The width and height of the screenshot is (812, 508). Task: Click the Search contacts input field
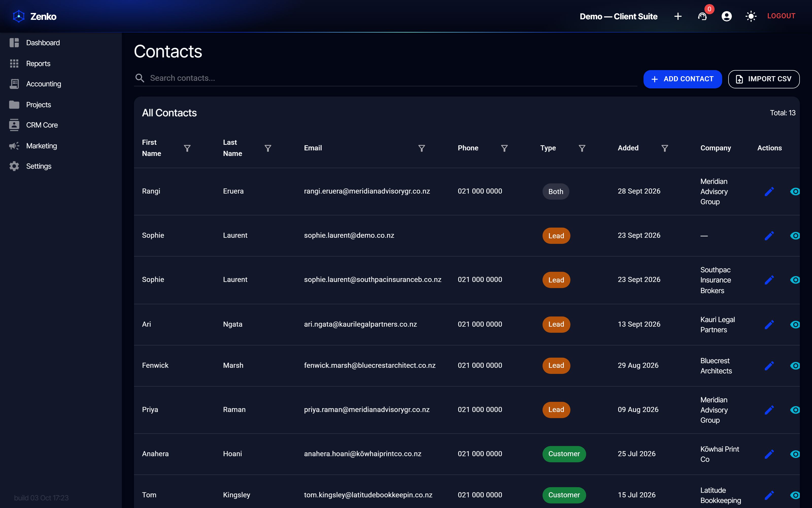click(385, 78)
